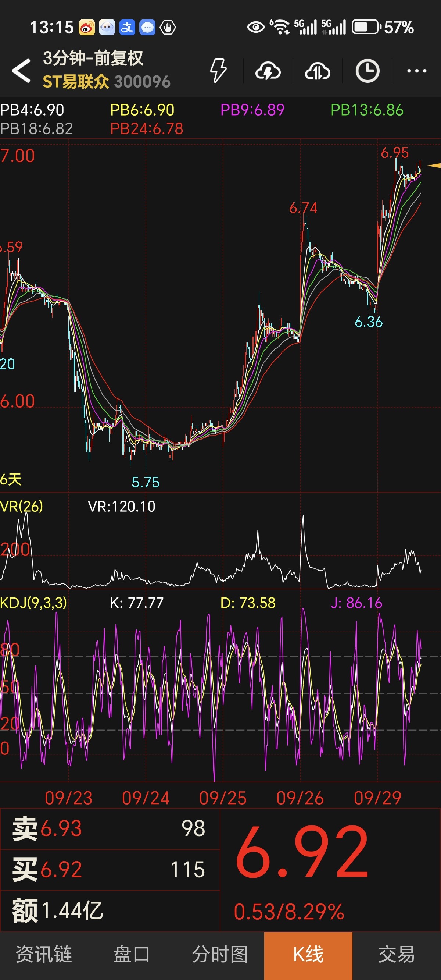This screenshot has height=980, width=441.
Task: Tap the 6.00 price axis label
Action: (x=18, y=401)
